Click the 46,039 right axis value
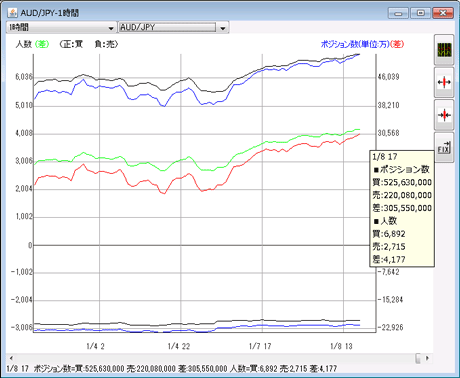The height and width of the screenshot is (378, 460). 388,77
